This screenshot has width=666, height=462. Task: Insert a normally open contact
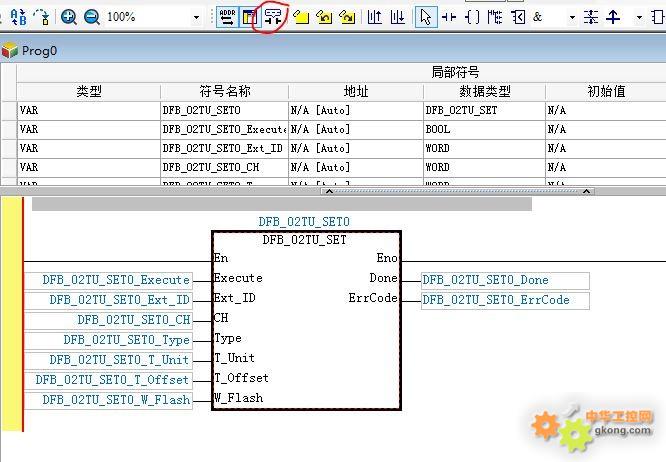[449, 17]
